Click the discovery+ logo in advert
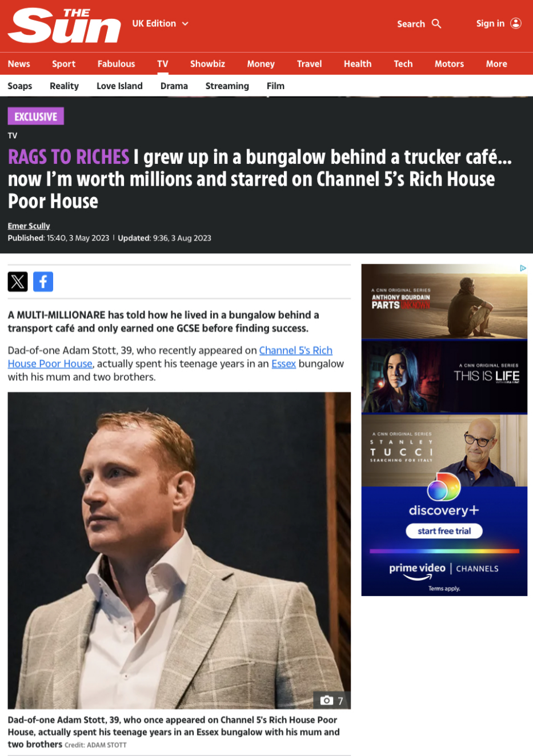The image size is (533, 756). (444, 496)
